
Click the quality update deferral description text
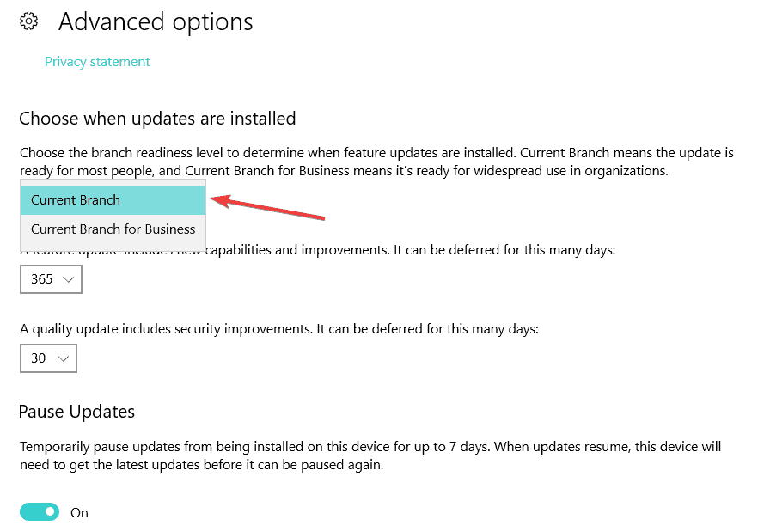point(278,329)
